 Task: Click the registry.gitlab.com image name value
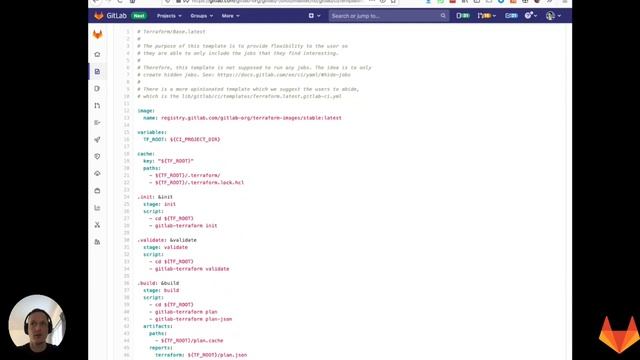click(251, 118)
